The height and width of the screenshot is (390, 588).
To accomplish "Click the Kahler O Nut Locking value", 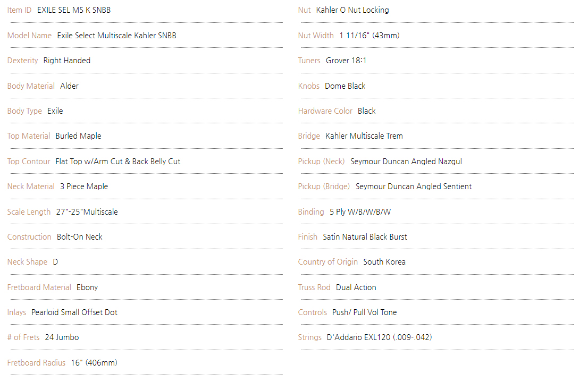I will tap(352, 10).
